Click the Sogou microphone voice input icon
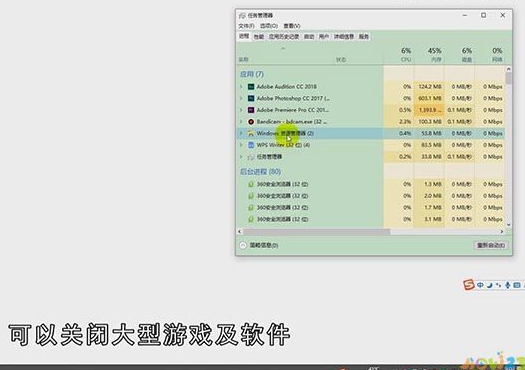The image size is (525, 370). coord(508,285)
